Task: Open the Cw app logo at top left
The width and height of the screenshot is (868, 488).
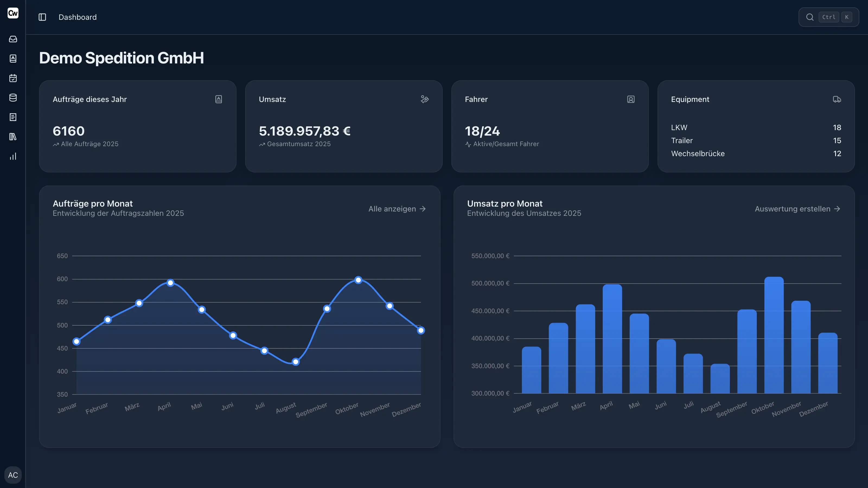Action: [x=13, y=13]
